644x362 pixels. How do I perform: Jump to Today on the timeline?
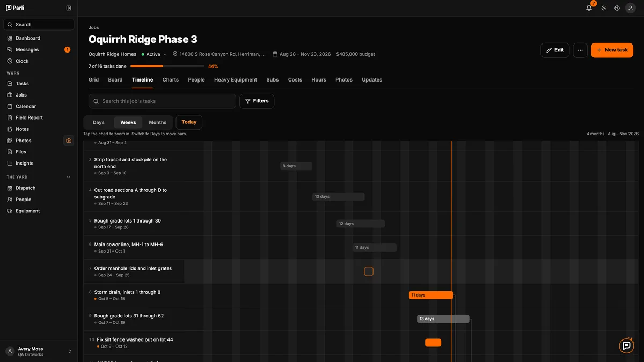[x=189, y=122]
